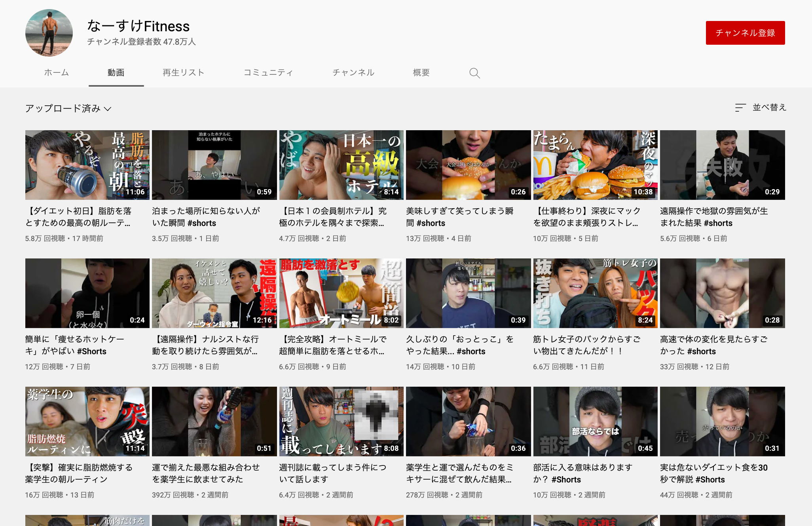Viewport: 812px width, 526px height.
Task: Open the 筋トレ女子のバック 8:24 thumbnail
Action: pos(595,293)
